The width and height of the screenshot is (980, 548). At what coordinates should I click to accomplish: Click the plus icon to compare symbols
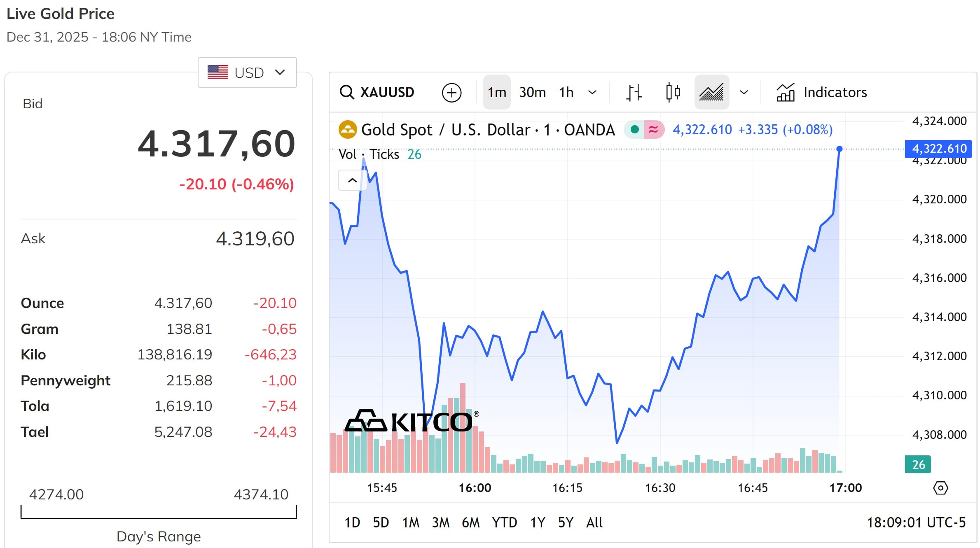pyautogui.click(x=452, y=92)
